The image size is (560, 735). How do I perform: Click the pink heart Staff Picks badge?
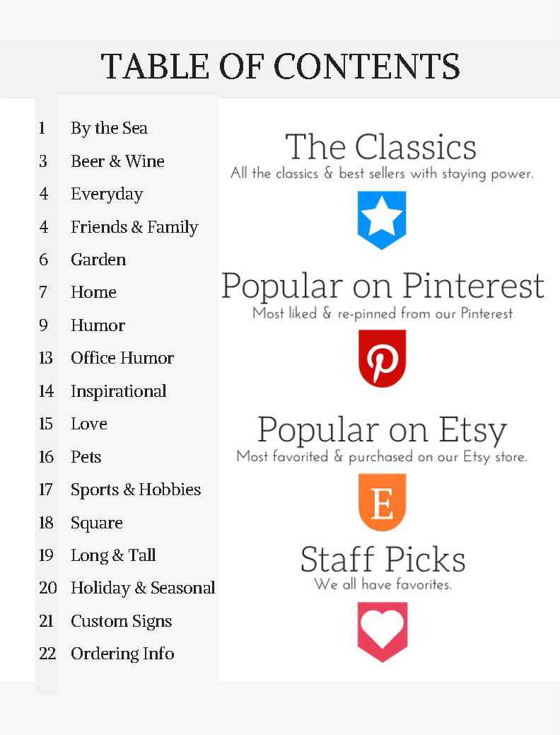pos(382,630)
